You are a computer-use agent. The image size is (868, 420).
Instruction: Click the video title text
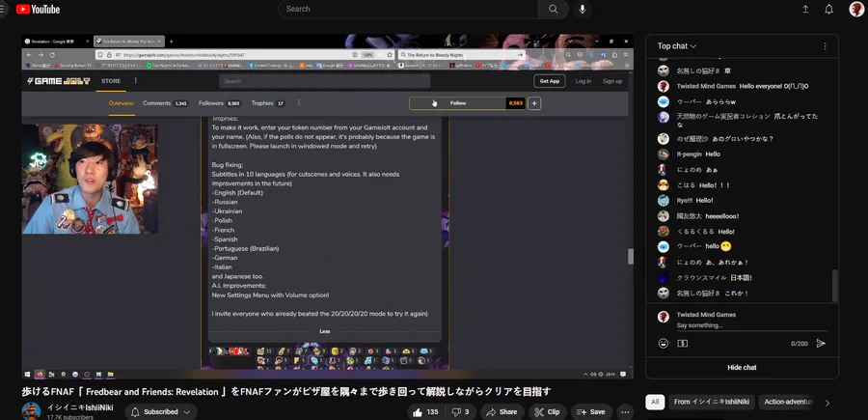coord(286,392)
